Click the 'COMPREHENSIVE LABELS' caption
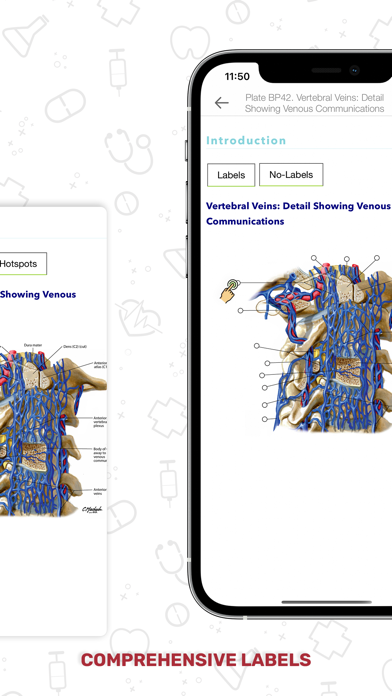The width and height of the screenshot is (392, 696). coord(196,660)
